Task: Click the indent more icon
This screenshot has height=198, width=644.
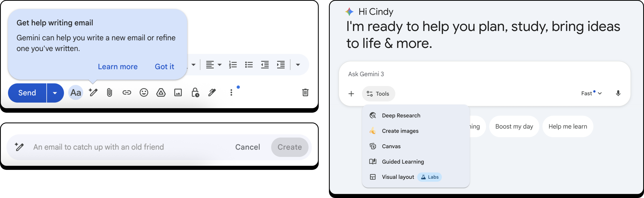Action: [281, 65]
